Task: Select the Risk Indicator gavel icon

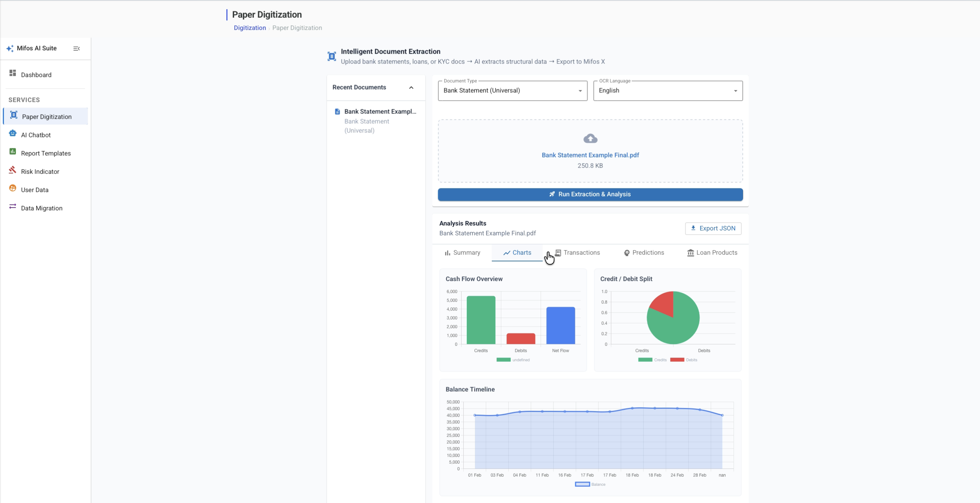Action: coord(13,170)
